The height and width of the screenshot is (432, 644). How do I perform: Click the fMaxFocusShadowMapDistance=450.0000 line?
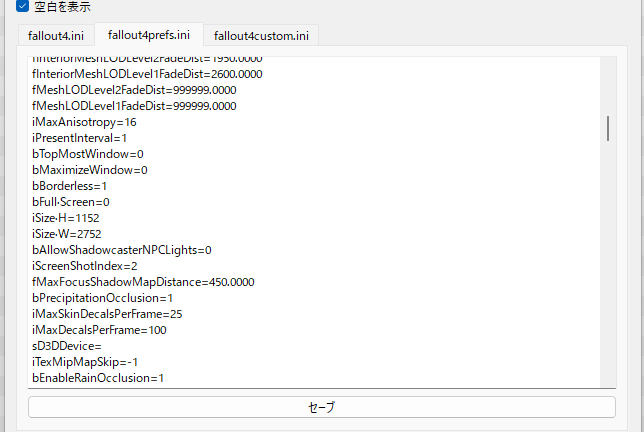pyautogui.click(x=143, y=282)
